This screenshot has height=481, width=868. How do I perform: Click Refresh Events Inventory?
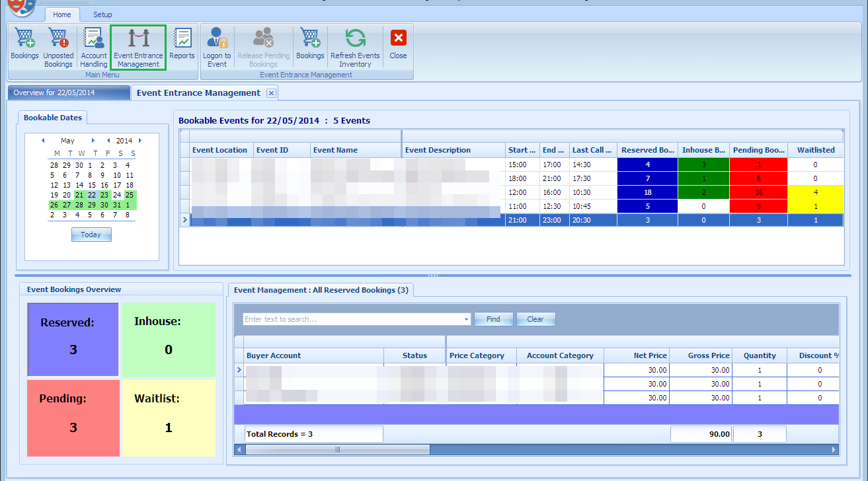[355, 47]
